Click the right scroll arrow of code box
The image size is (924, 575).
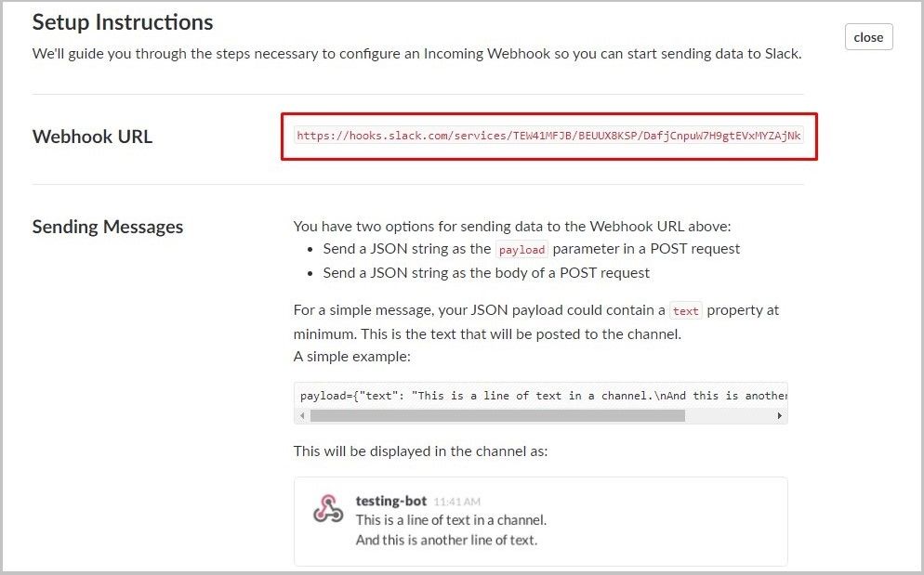pos(780,416)
